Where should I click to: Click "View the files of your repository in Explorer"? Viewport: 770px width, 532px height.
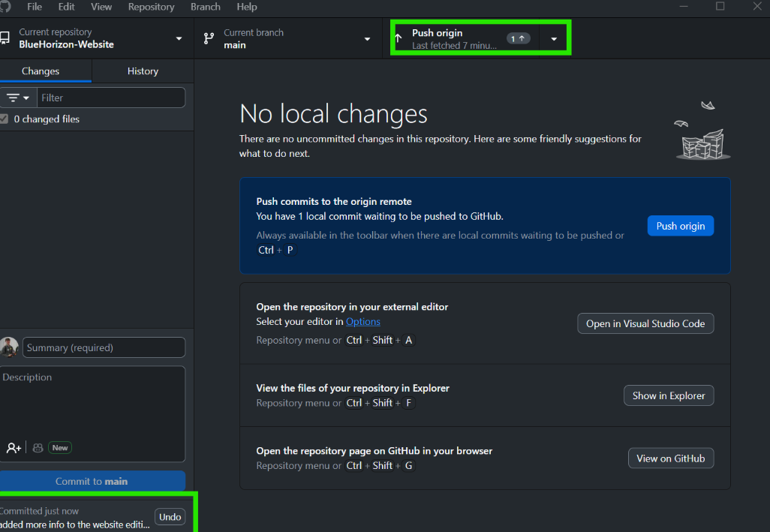tap(353, 388)
